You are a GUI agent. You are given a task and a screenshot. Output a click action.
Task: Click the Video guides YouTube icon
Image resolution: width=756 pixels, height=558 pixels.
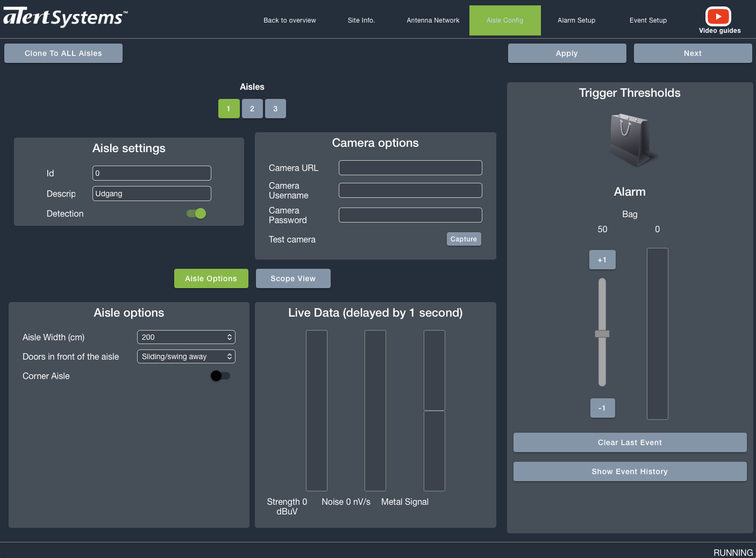click(x=718, y=16)
